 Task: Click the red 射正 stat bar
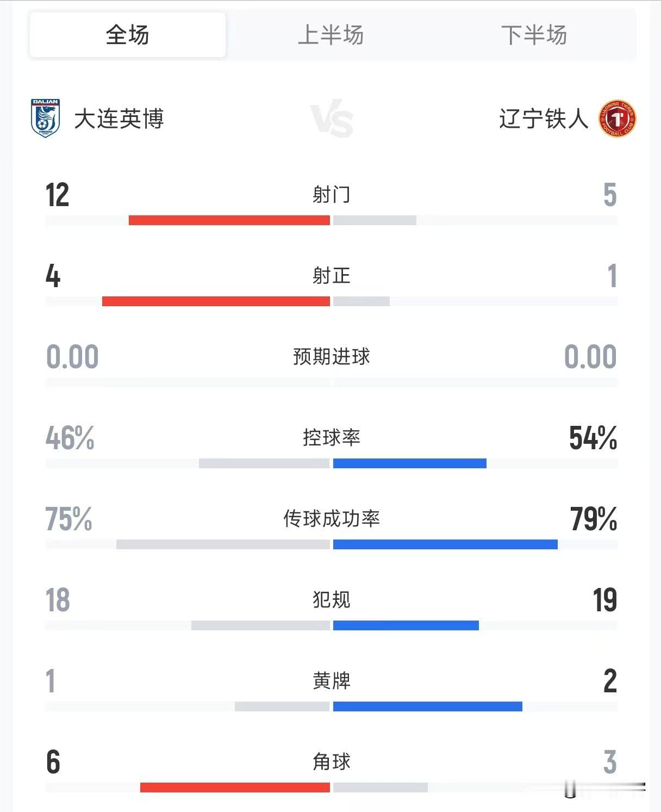(x=216, y=301)
